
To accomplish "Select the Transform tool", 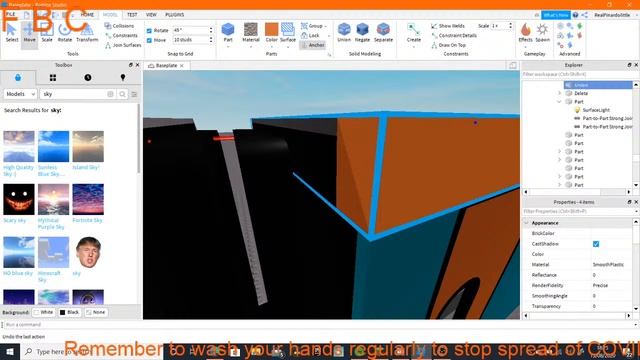I will click(87, 33).
